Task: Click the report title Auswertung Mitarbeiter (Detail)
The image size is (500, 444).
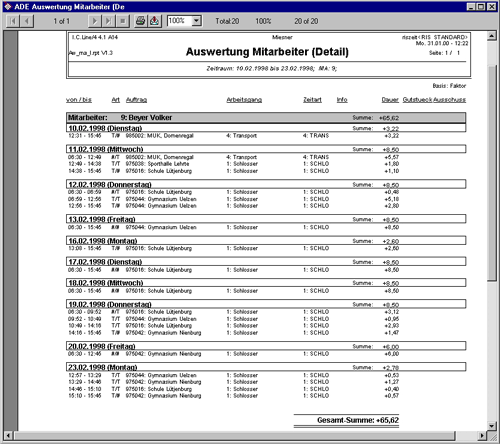Action: [267, 52]
